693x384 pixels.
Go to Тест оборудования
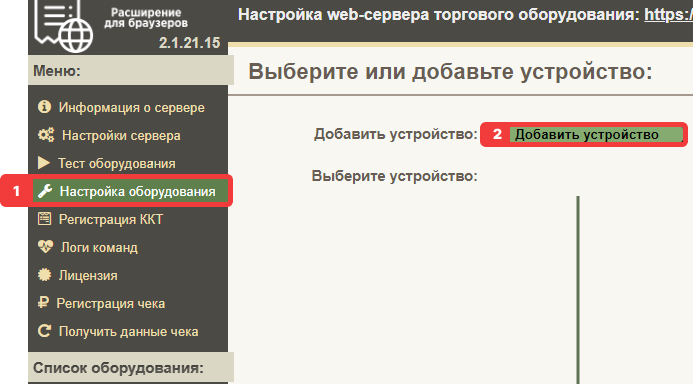(x=117, y=163)
